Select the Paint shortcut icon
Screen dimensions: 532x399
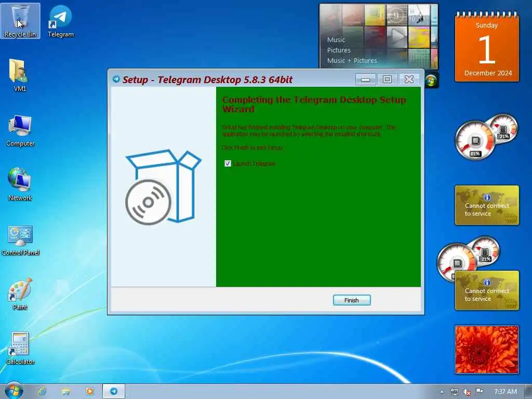point(20,294)
